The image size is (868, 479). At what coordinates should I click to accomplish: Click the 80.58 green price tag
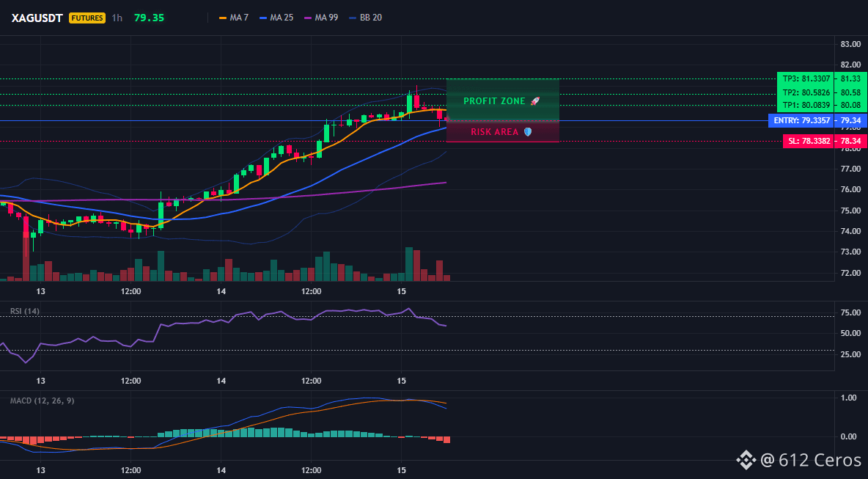(850, 92)
